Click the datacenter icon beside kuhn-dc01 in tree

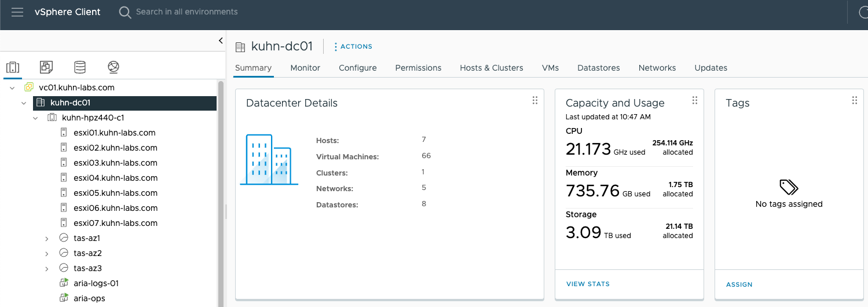click(40, 103)
